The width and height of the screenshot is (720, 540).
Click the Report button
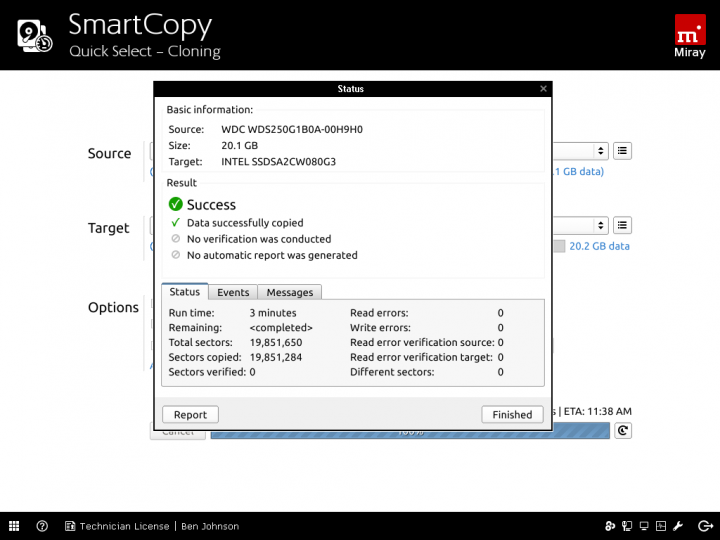190,414
